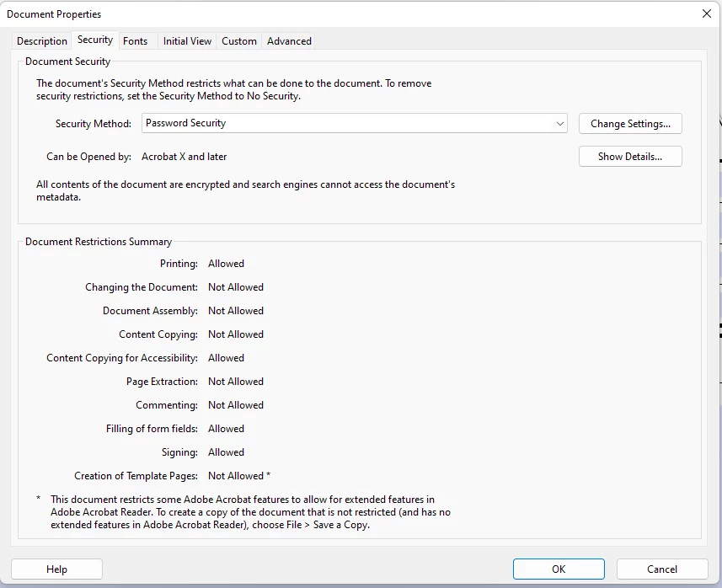This screenshot has height=588, width=722.
Task: Click the 'Document Restrictions Summary' heading
Action: pyautogui.click(x=99, y=242)
